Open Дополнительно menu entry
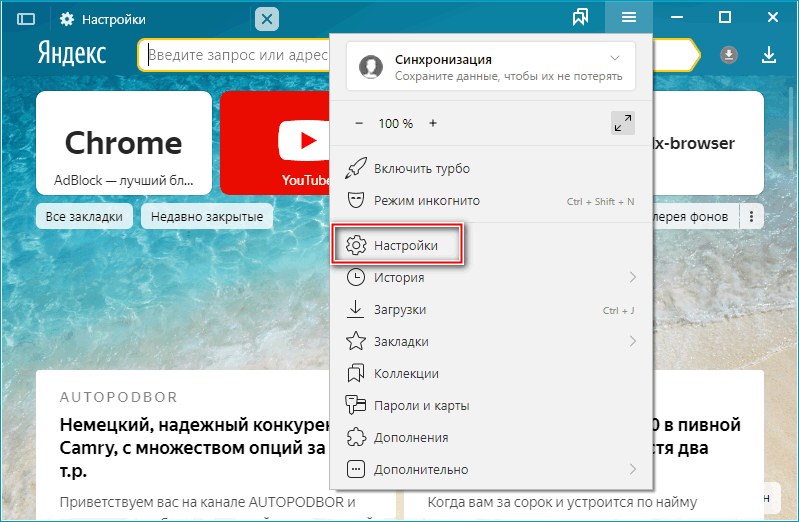799x522 pixels. coord(491,469)
